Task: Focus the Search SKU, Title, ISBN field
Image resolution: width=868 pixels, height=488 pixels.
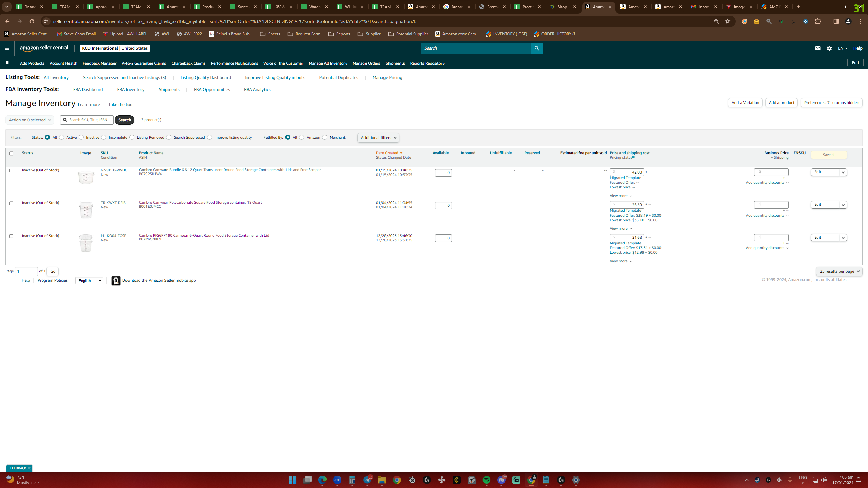Action: coord(87,120)
